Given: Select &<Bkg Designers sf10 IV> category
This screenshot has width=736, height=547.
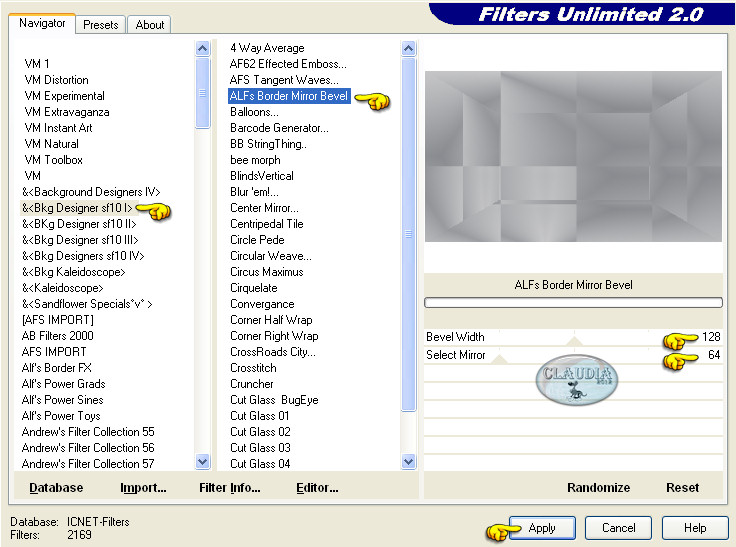Looking at the screenshot, I should [83, 256].
